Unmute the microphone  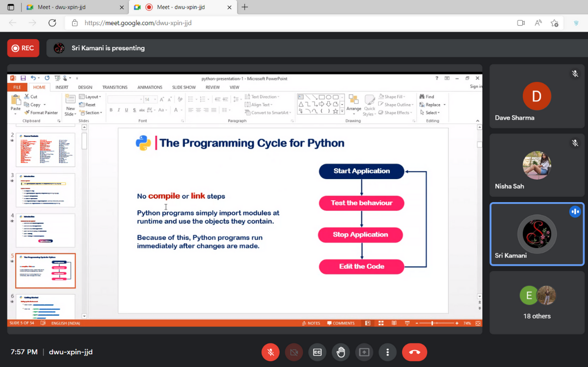pyautogui.click(x=271, y=352)
